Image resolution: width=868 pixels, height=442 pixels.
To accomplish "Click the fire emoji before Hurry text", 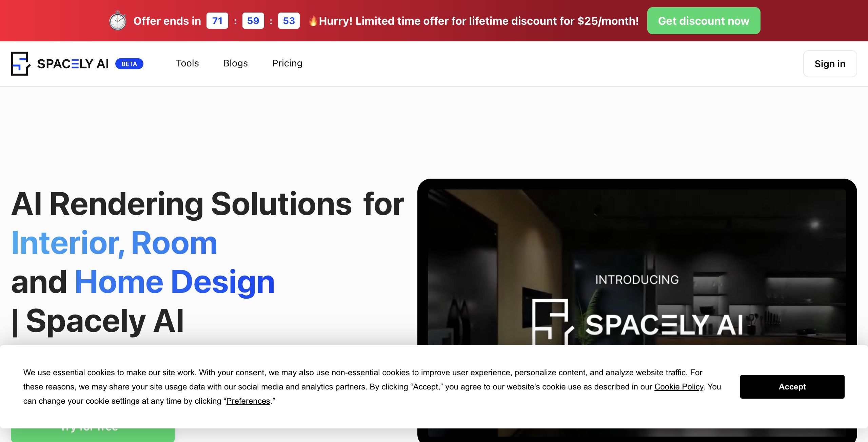I will pyautogui.click(x=313, y=21).
